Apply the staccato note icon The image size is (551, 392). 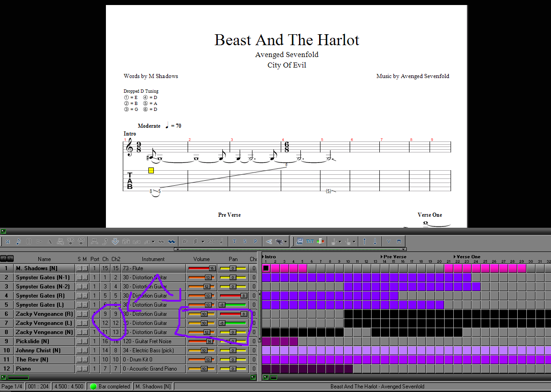[x=221, y=241]
